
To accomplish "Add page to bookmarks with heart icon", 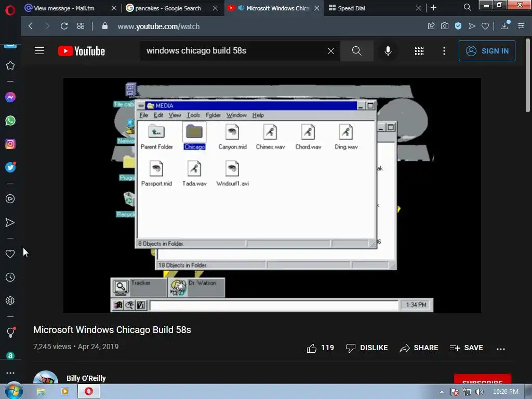I will pos(485,26).
